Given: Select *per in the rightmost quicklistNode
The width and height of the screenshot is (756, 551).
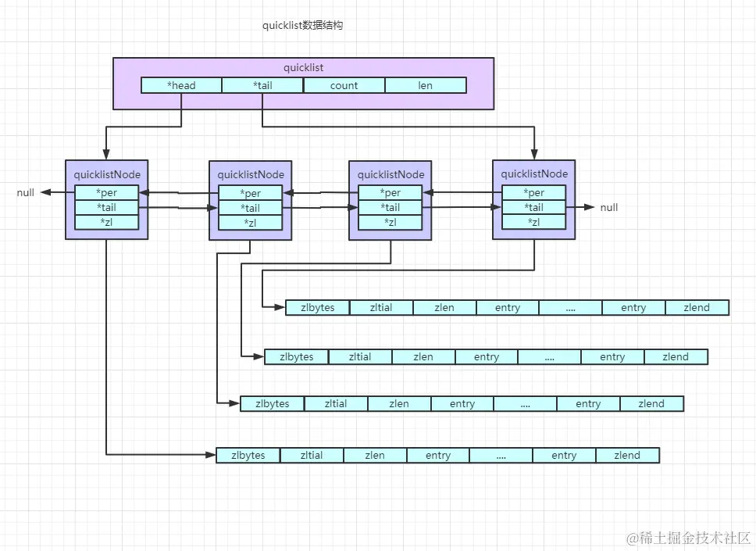Looking at the screenshot, I should coord(533,192).
